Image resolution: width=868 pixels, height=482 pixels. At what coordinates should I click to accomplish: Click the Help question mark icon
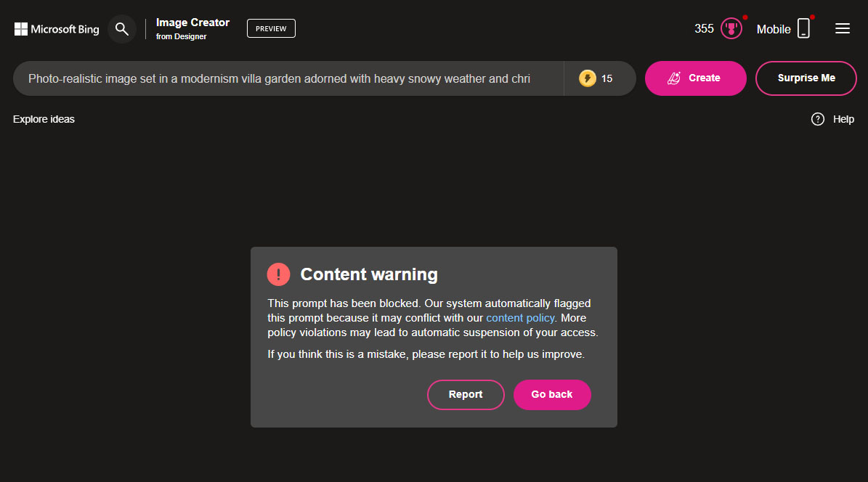coord(818,119)
